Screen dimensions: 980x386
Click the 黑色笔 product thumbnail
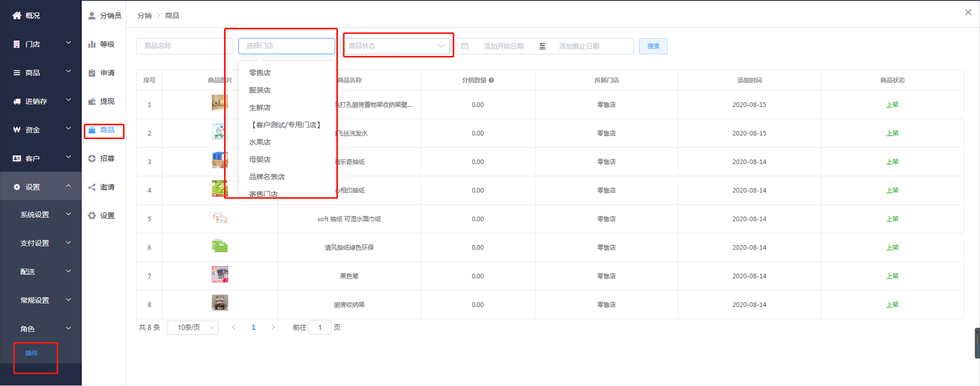(220, 274)
